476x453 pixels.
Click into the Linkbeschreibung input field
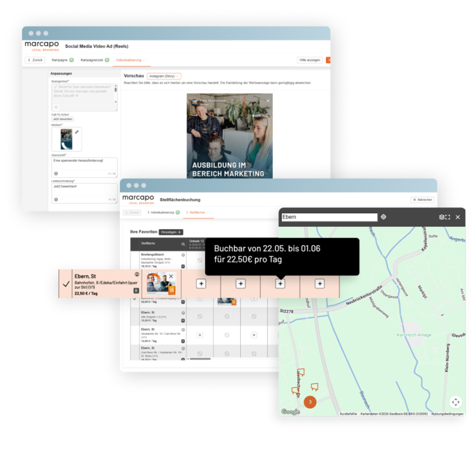point(84,193)
